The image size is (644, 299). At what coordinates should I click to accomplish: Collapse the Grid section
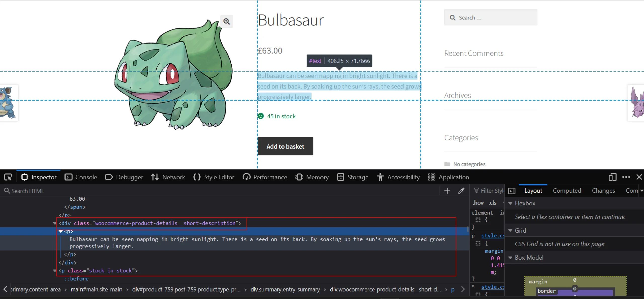[x=510, y=230]
